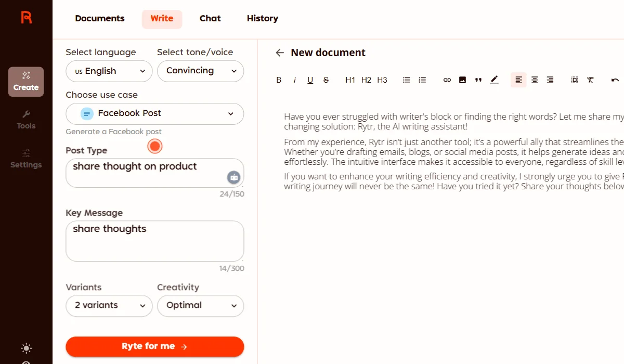Undo the last editor change
The height and width of the screenshot is (364, 624).
[615, 80]
